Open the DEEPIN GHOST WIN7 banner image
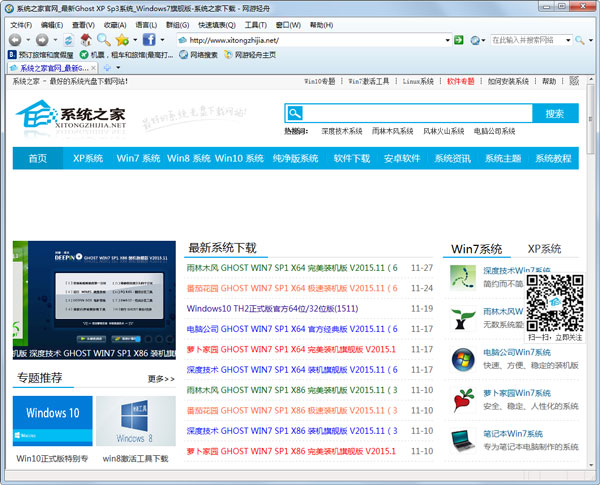This screenshot has height=485, width=600. tap(94, 300)
